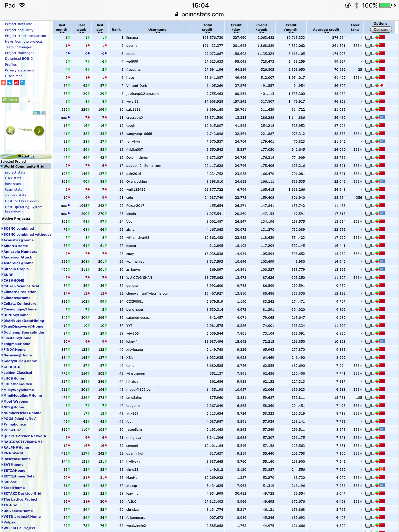Click the Canadian flag in yimu35's row
This screenshot has height=532, width=399.
tap(382, 469)
